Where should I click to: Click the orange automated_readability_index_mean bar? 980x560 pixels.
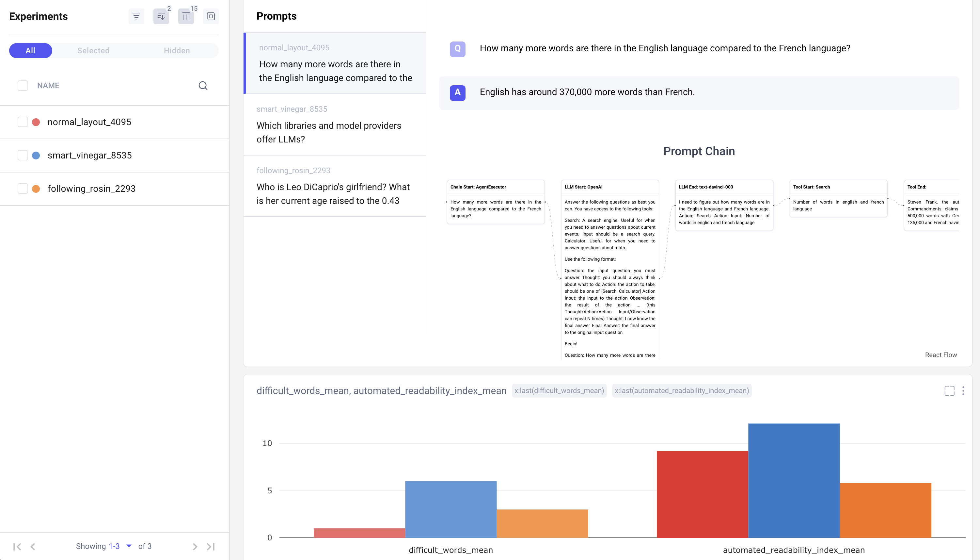pos(885,510)
